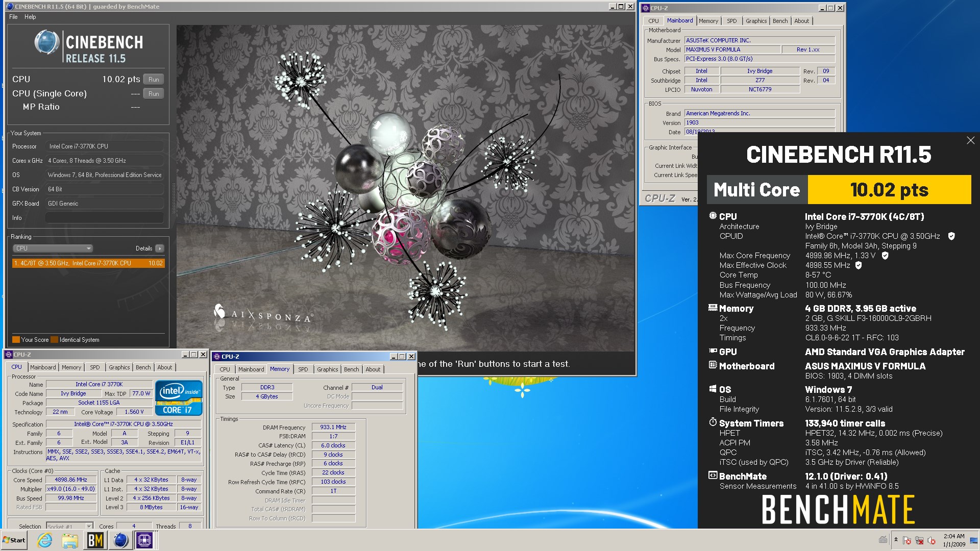Click the orange Your Score legend swatch
980x551 pixels.
pos(16,340)
